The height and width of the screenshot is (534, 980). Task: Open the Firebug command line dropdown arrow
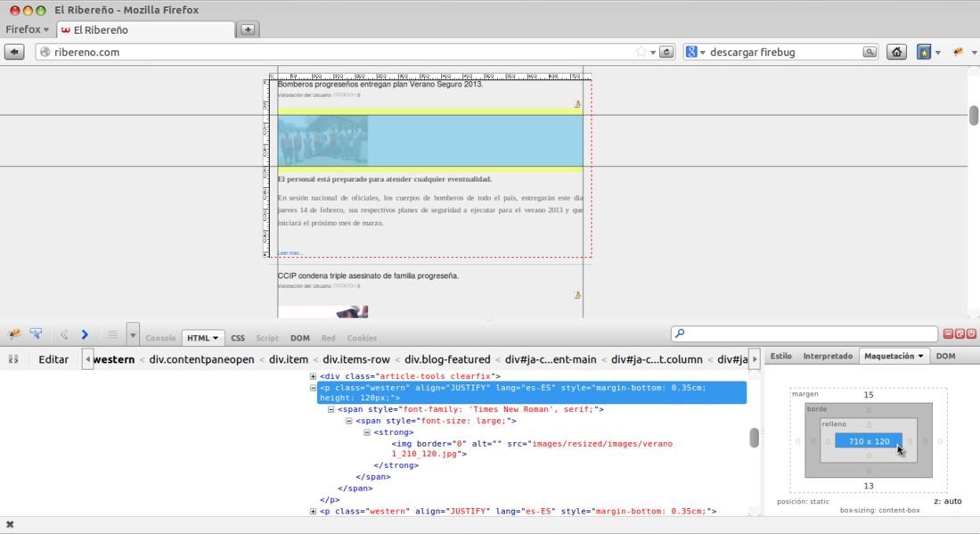click(133, 335)
